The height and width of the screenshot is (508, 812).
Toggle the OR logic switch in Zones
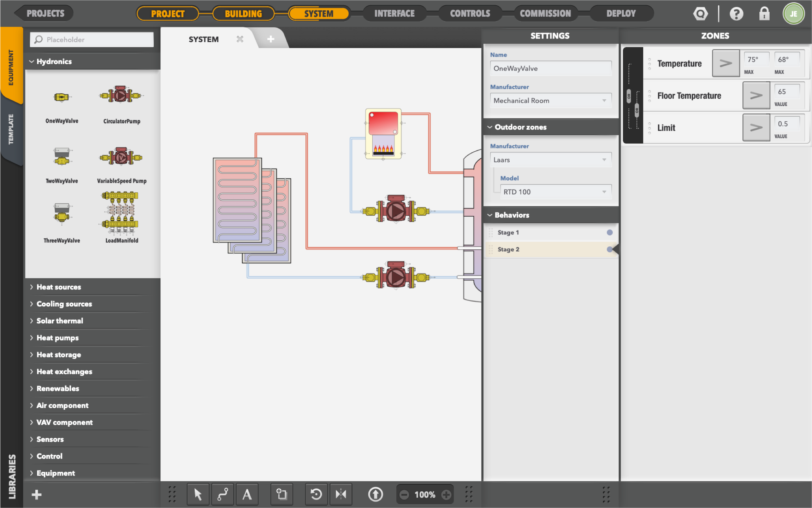pyautogui.click(x=629, y=96)
